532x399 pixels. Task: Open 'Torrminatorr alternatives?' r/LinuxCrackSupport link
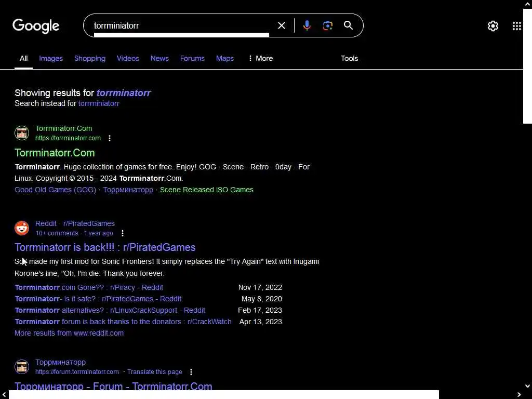110,311
